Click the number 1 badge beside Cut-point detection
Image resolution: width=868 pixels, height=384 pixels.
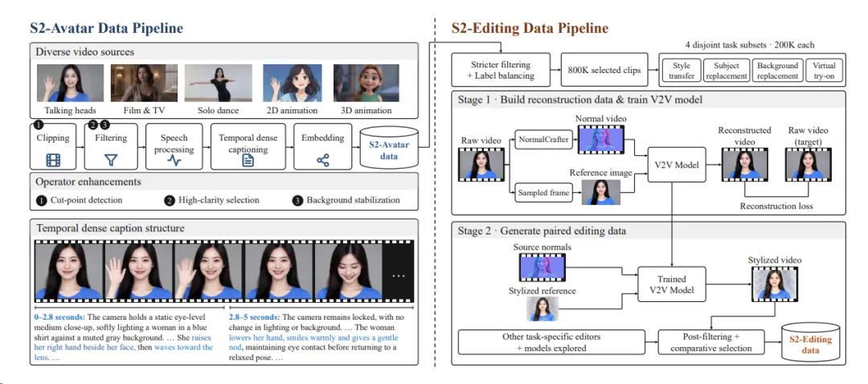(40, 200)
